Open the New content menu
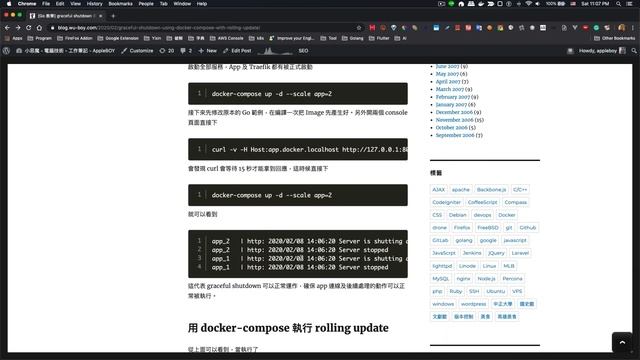This screenshot has width=640, height=360. coord(207,51)
